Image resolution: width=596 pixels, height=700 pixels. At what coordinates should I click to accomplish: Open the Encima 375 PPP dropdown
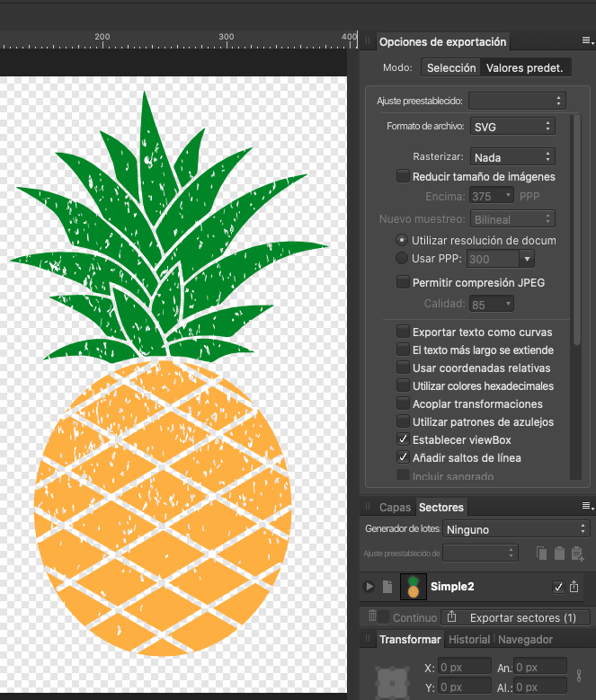tap(492, 196)
